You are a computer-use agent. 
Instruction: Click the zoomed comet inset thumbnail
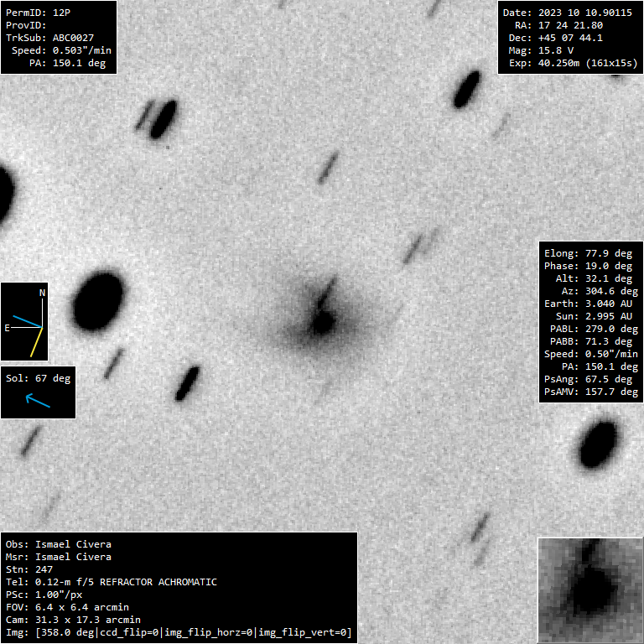coord(590,590)
